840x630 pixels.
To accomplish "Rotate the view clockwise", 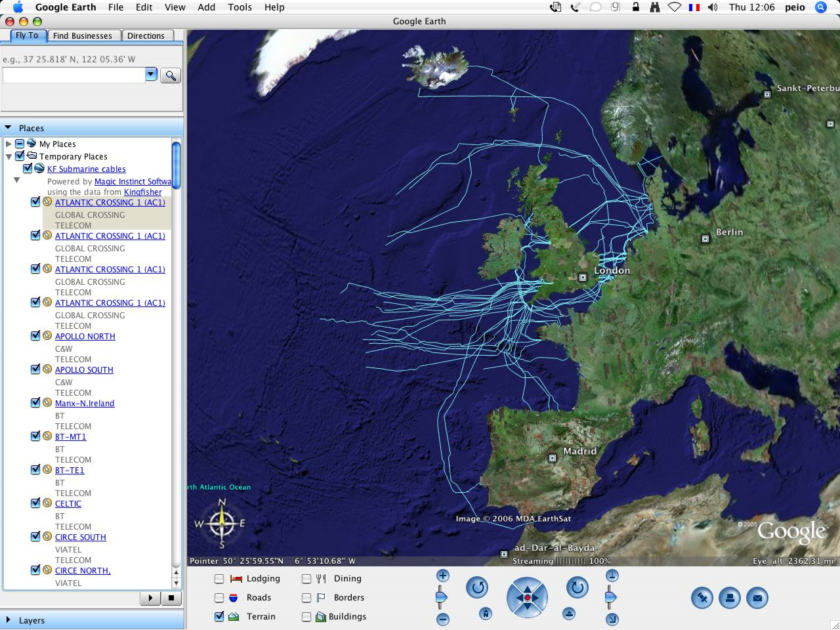I will [577, 587].
